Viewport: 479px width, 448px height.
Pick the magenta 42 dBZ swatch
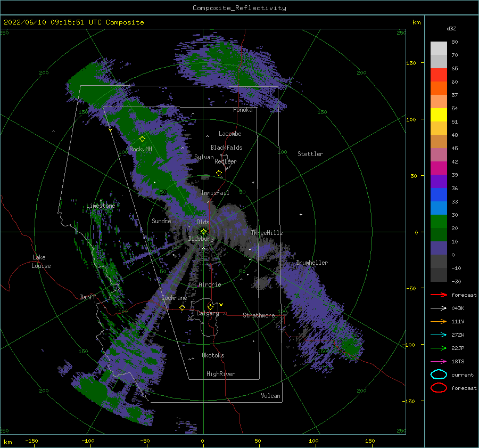(439, 168)
